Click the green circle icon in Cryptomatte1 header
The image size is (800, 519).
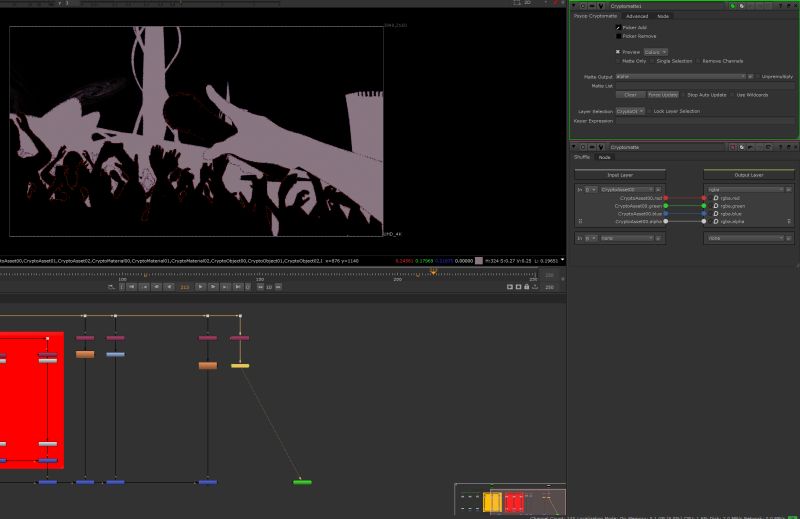point(733,6)
